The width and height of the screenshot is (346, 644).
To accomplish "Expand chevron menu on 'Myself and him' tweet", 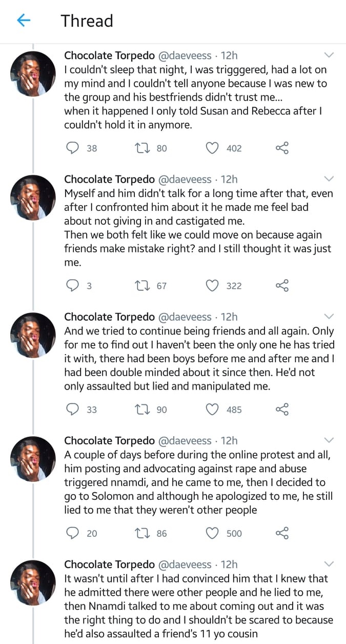I will (329, 179).
